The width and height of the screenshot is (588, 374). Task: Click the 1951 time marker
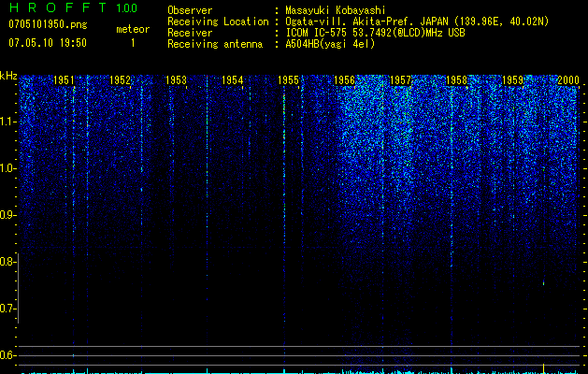[64, 79]
